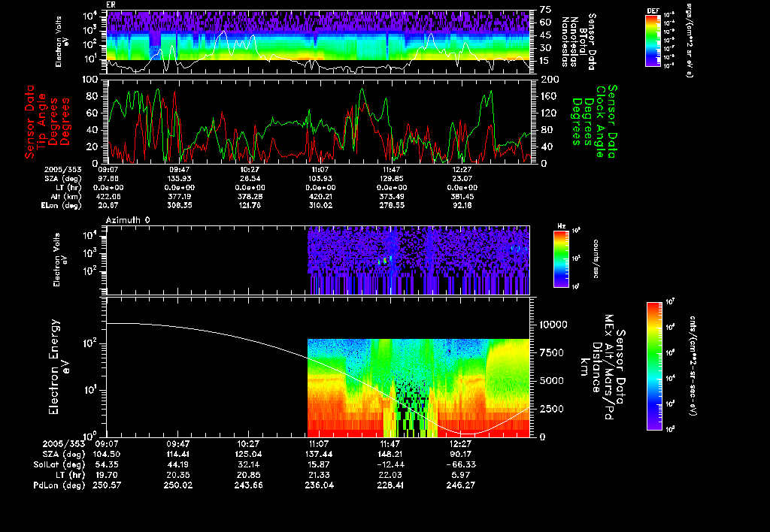This screenshot has width=770, height=532.
Task: Click the tip and clock angle line plot
Action: coord(319,121)
